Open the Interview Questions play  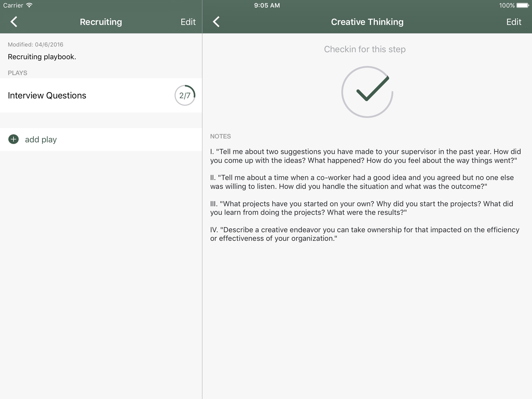tap(47, 95)
